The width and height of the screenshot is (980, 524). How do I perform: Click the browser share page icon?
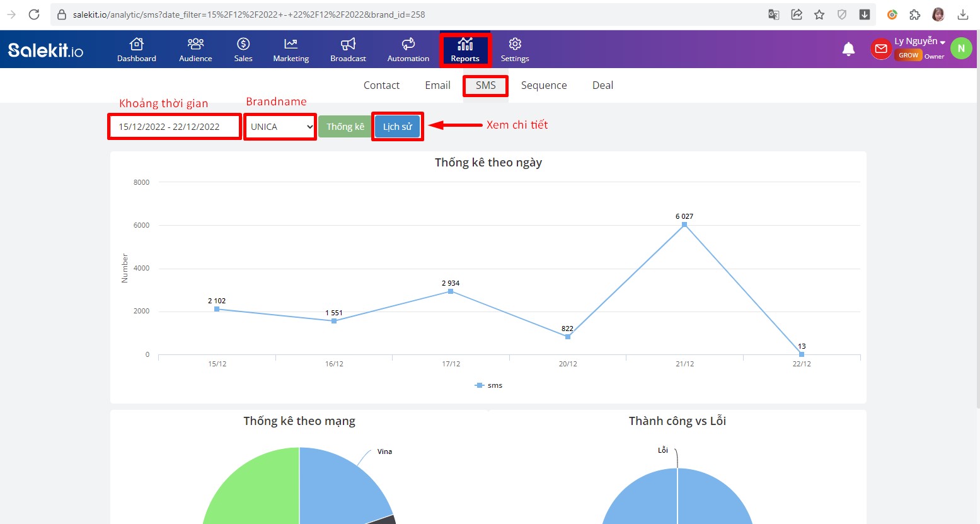(x=797, y=15)
